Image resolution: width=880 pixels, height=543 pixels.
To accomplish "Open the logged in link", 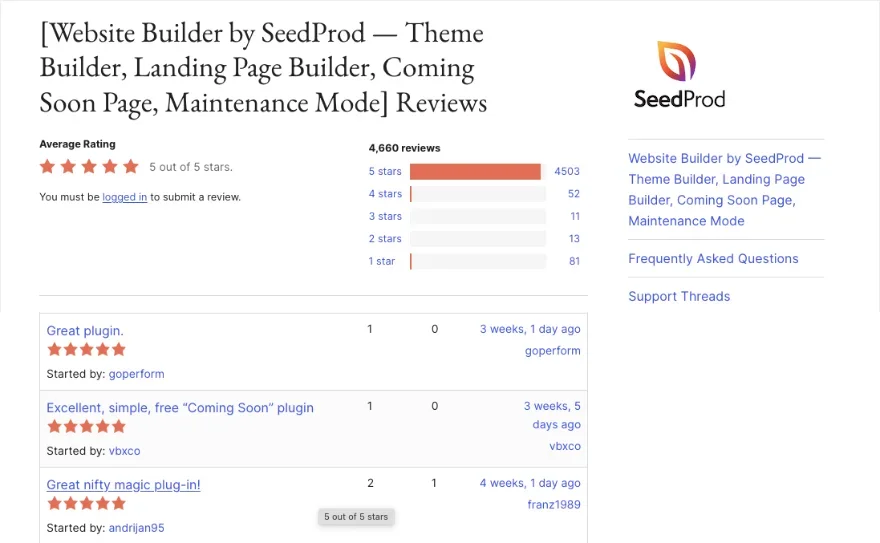I will (x=124, y=197).
